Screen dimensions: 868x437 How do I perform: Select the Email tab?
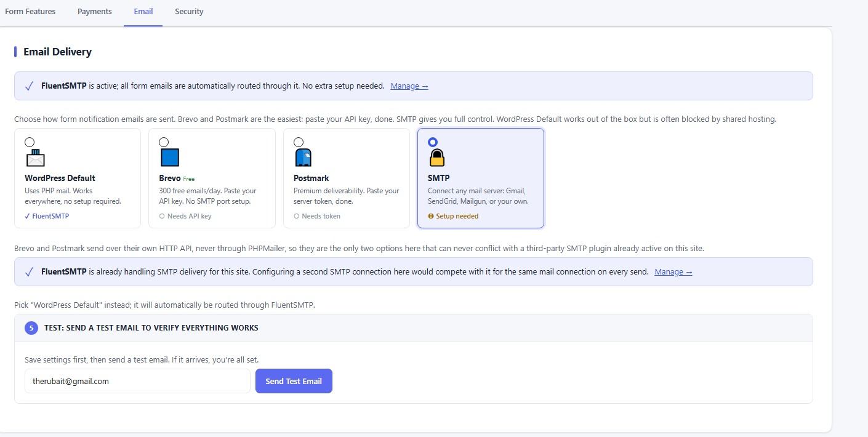click(143, 11)
